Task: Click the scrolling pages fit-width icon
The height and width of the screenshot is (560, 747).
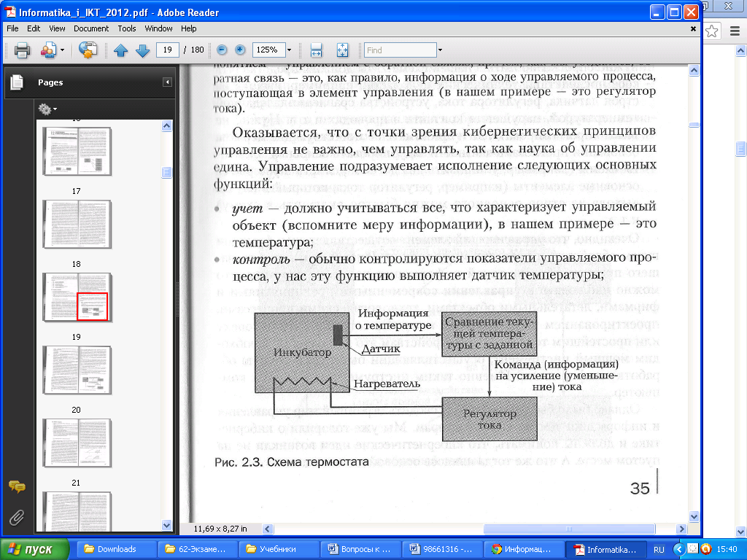Action: tap(317, 50)
